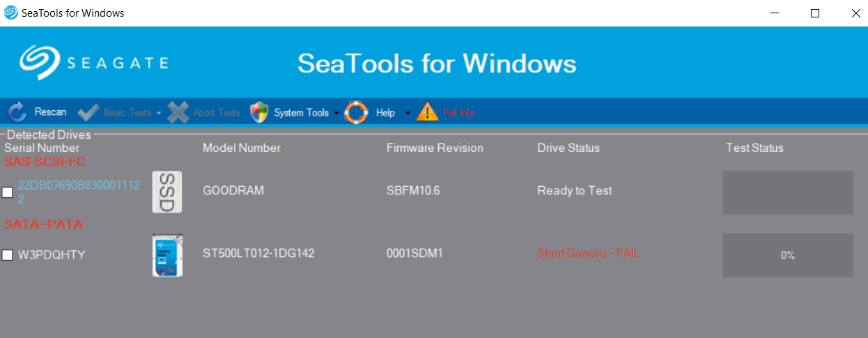Click the SATA-PATA group label
868x338 pixels.
click(44, 224)
